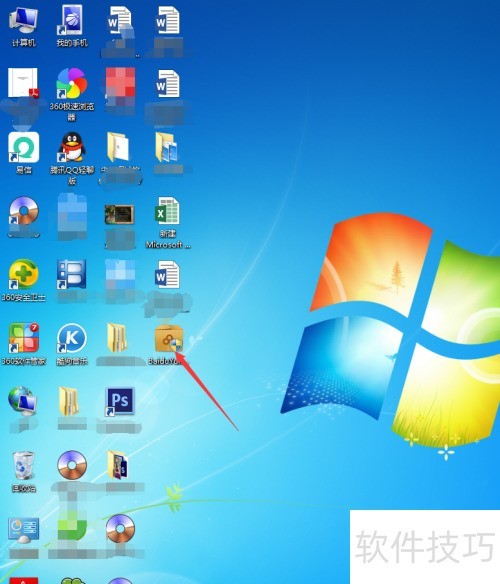Viewport: 500px width, 584px height.
Task: Select the folder beside 腾讯QQ轻聊版
Action: point(118,147)
